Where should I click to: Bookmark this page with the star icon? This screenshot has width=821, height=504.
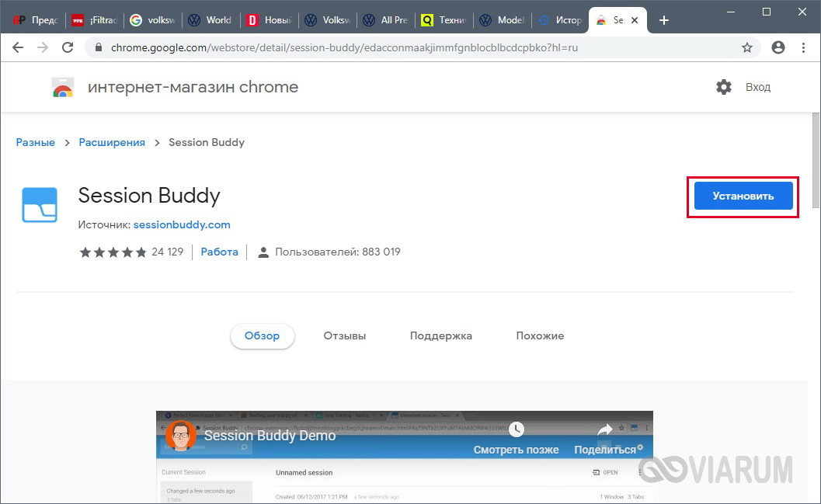pyautogui.click(x=746, y=47)
